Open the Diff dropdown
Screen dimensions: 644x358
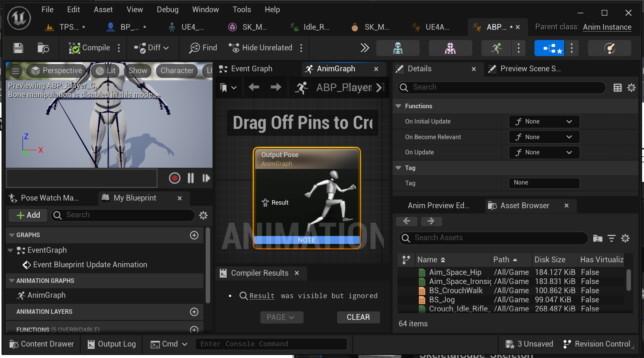151,48
